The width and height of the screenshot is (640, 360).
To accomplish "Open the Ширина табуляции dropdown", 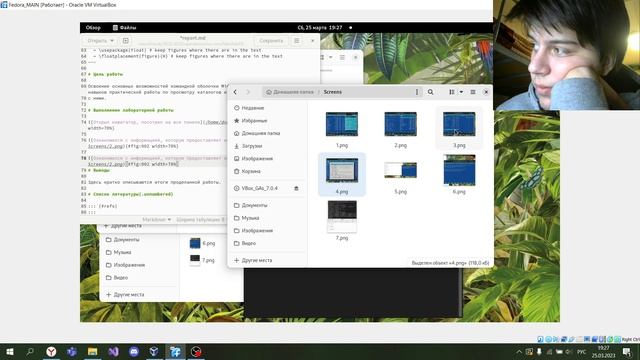I will coord(200,220).
